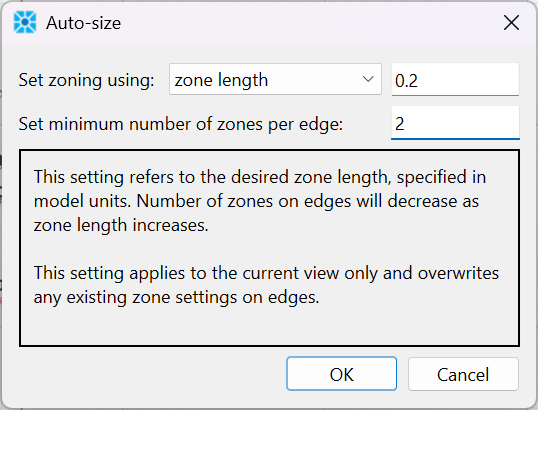The width and height of the screenshot is (538, 475).
Task: Click the 'Set zoning using:' label
Action: click(x=86, y=80)
